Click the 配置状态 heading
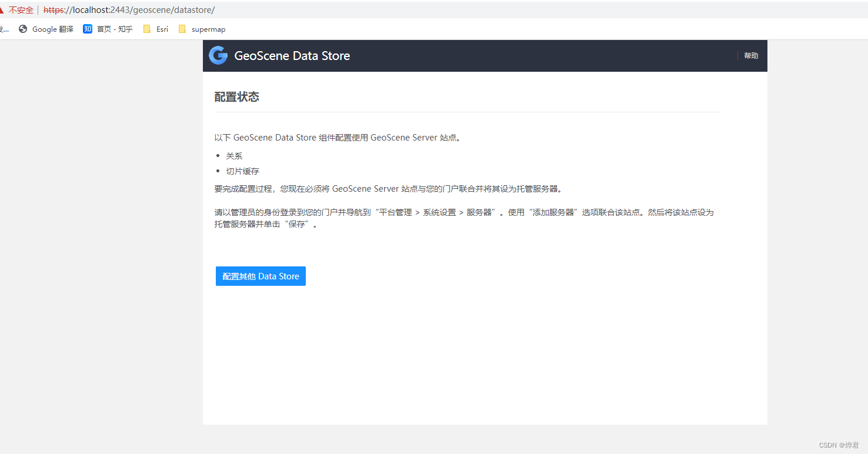The image size is (868, 454). click(237, 97)
